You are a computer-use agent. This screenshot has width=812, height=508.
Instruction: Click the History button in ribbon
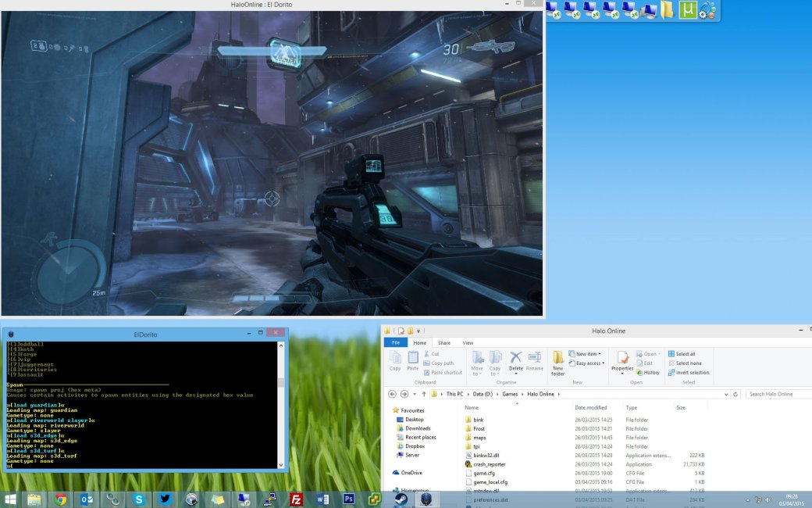[648, 373]
